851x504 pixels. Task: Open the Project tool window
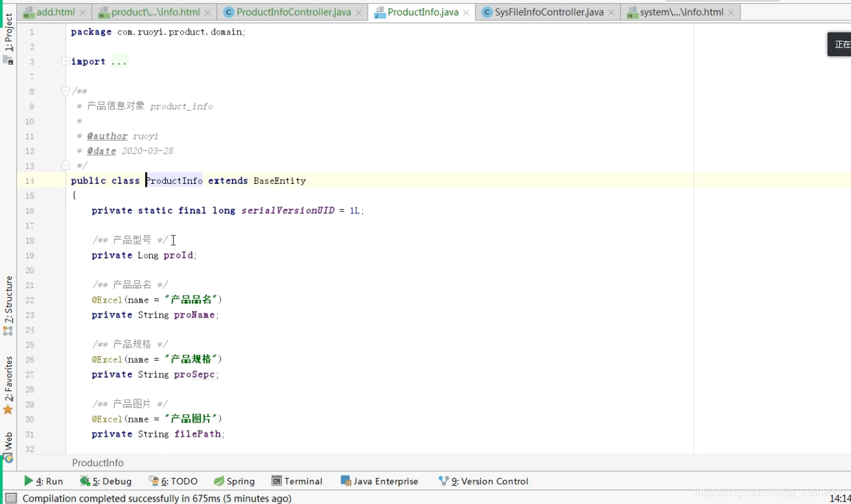[x=8, y=38]
